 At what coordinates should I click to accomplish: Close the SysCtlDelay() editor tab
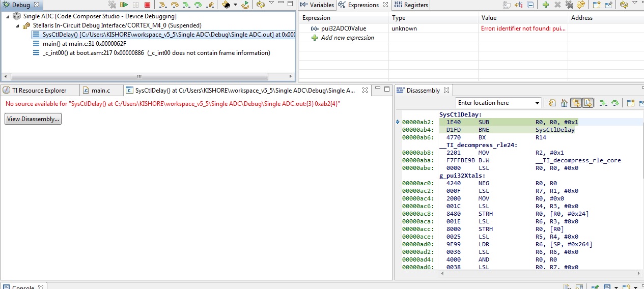(x=365, y=91)
